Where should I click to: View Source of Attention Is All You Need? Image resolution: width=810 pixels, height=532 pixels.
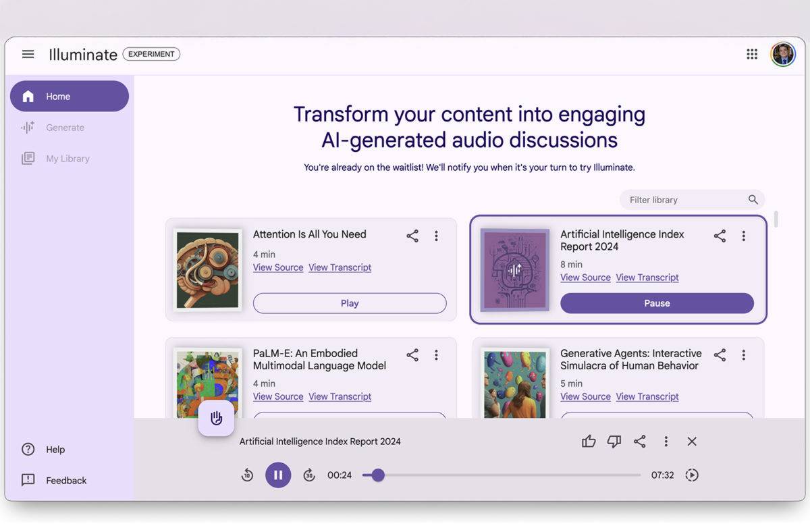[x=278, y=267]
